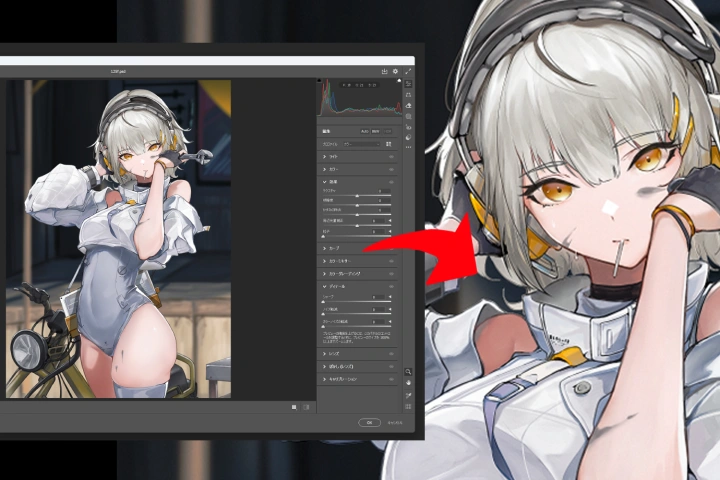Click the vignette (周辺光量補正) slider handle

click(x=357, y=226)
